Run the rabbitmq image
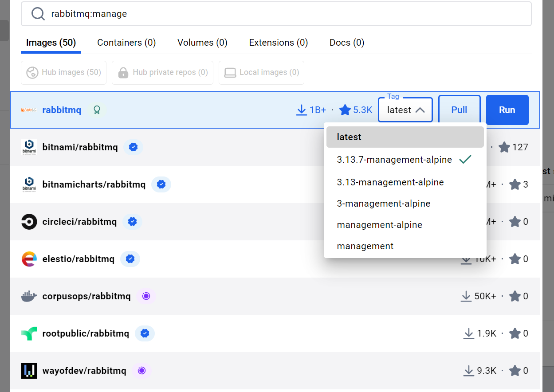This screenshot has height=392, width=554. (507, 110)
